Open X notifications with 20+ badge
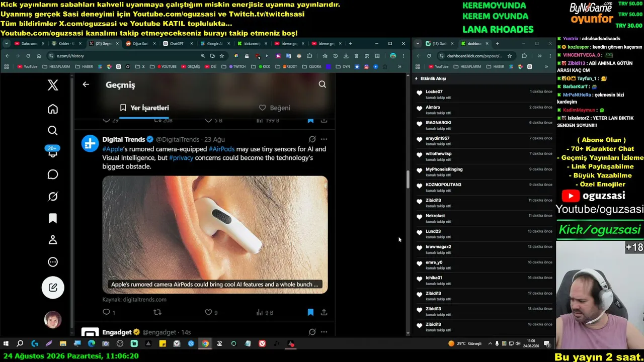The image size is (644, 362). tap(53, 151)
